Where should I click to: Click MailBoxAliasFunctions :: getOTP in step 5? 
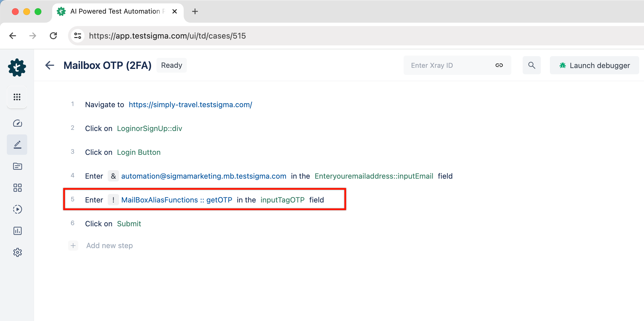click(177, 200)
